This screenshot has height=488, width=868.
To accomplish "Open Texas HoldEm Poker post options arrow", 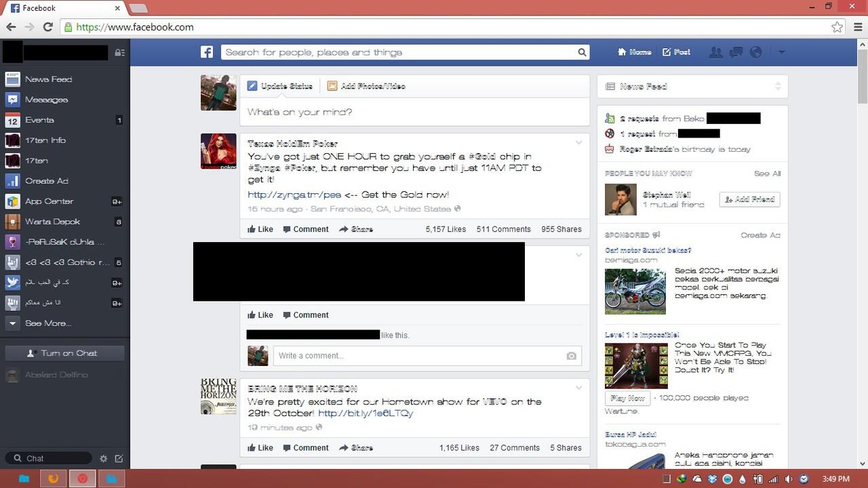I will pos(578,142).
